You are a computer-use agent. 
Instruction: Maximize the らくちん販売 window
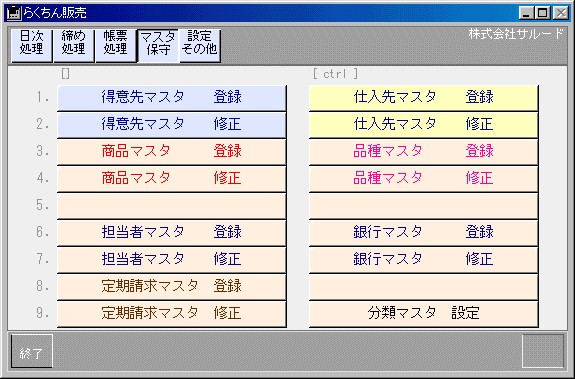(x=542, y=13)
